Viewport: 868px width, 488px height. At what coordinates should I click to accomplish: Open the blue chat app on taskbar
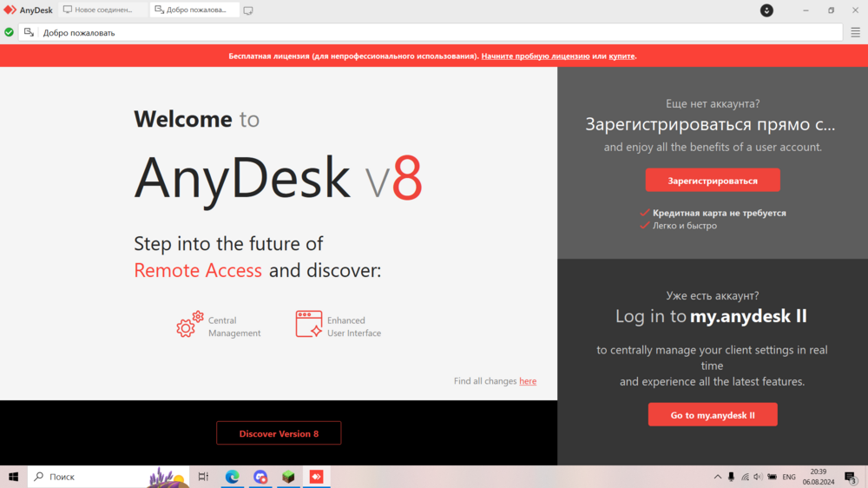(260, 477)
